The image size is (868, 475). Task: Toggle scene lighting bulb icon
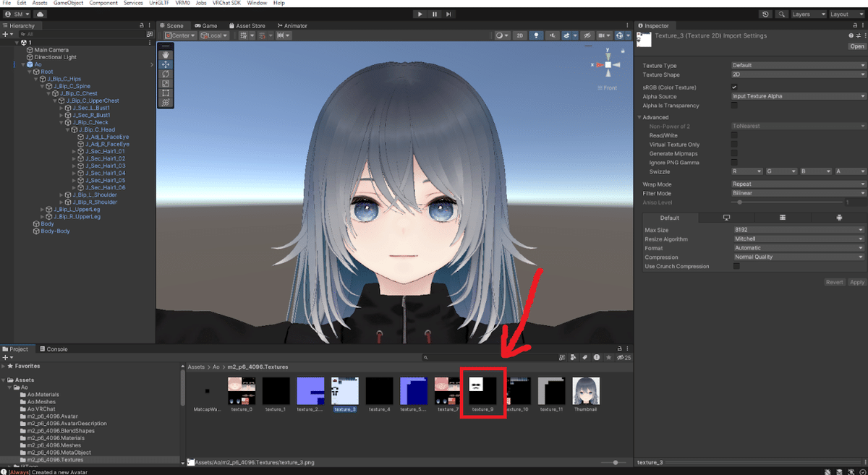point(536,35)
